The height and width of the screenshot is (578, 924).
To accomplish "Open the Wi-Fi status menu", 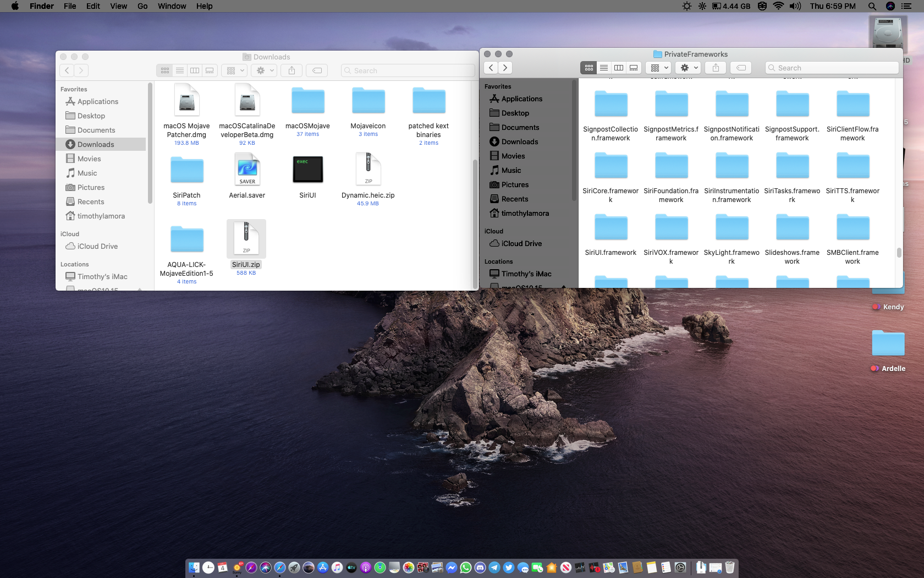I will (778, 6).
